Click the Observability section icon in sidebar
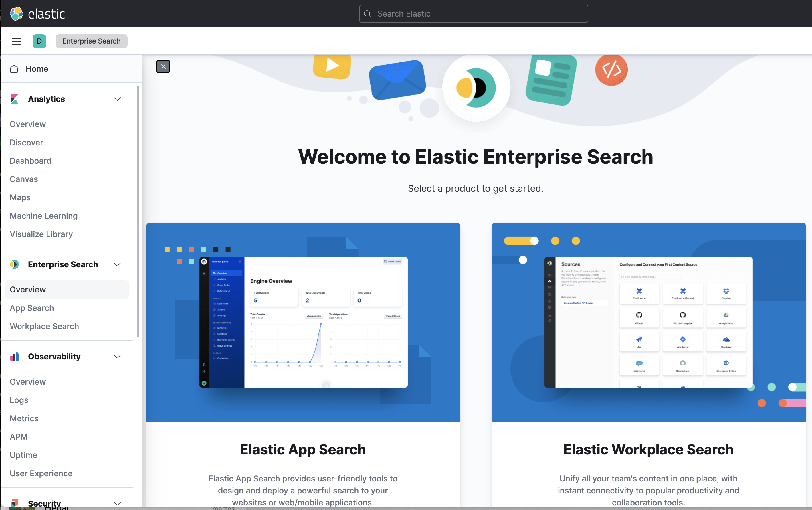Screen dimensions: 812x510 click(15, 357)
